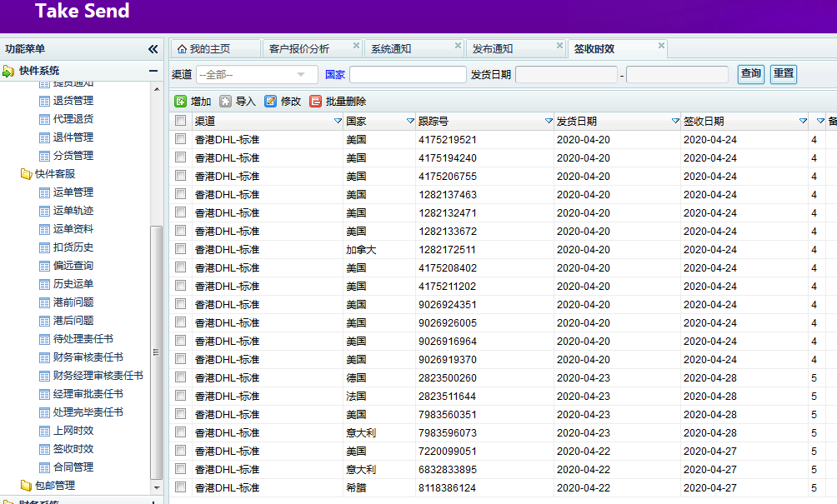
Task: Click the 修改 edit icon
Action: pyautogui.click(x=270, y=102)
